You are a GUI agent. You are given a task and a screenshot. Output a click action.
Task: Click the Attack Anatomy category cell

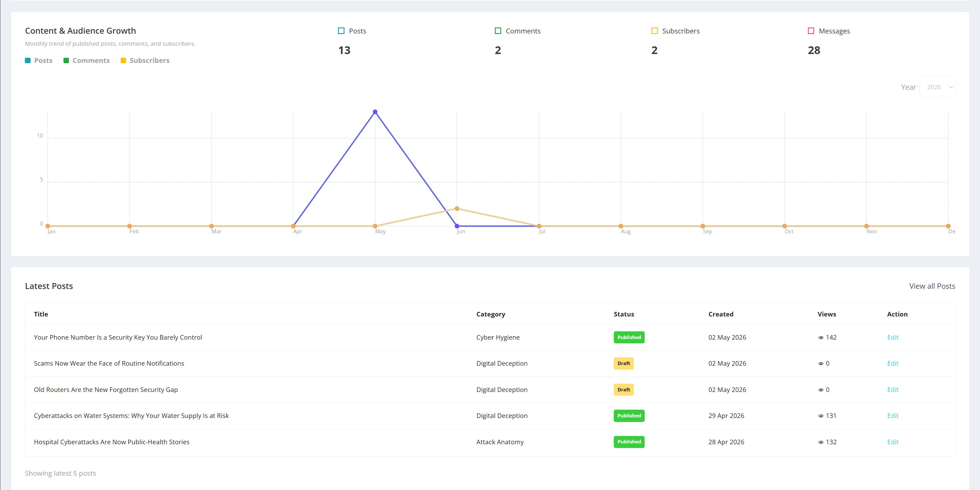pos(500,442)
